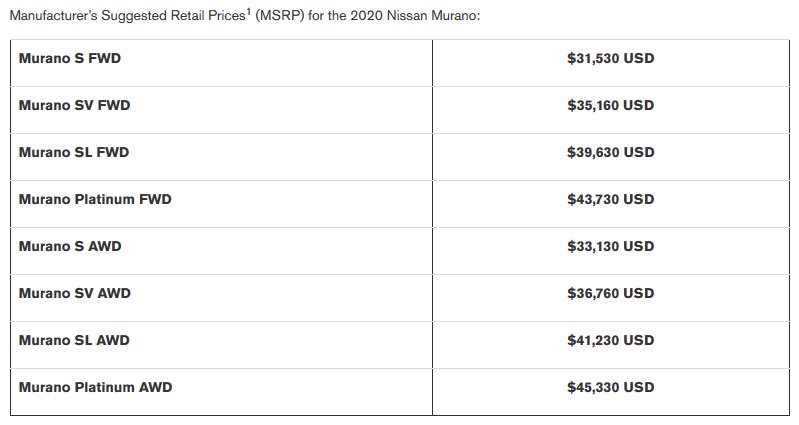Select the $31,530 USD price cell
The width and height of the screenshot is (799, 425).
click(610, 58)
